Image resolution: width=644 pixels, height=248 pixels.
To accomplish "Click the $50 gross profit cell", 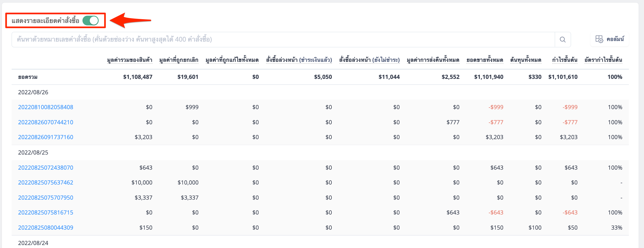I will 573,228.
